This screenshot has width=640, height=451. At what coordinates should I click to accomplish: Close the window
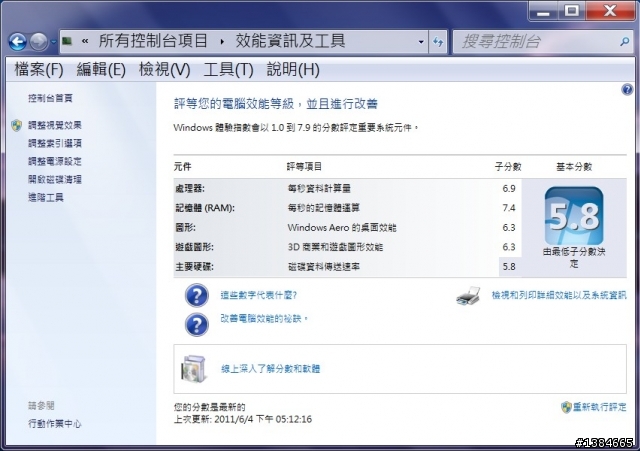point(610,11)
